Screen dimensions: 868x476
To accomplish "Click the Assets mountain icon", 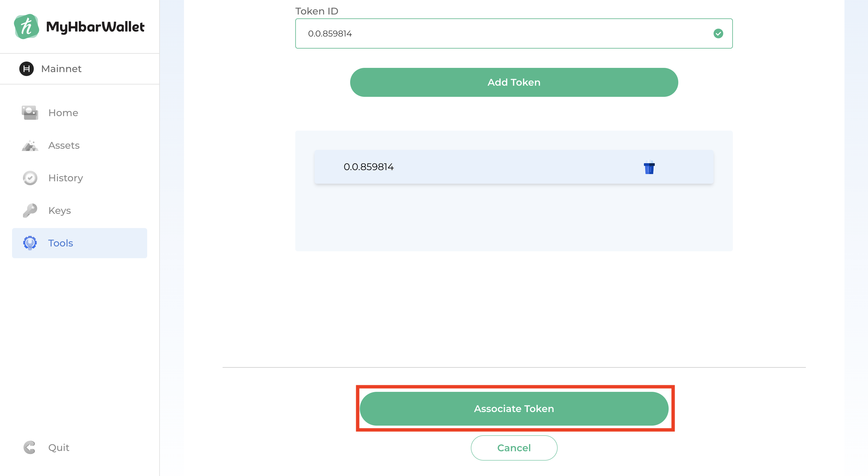I will [x=30, y=145].
